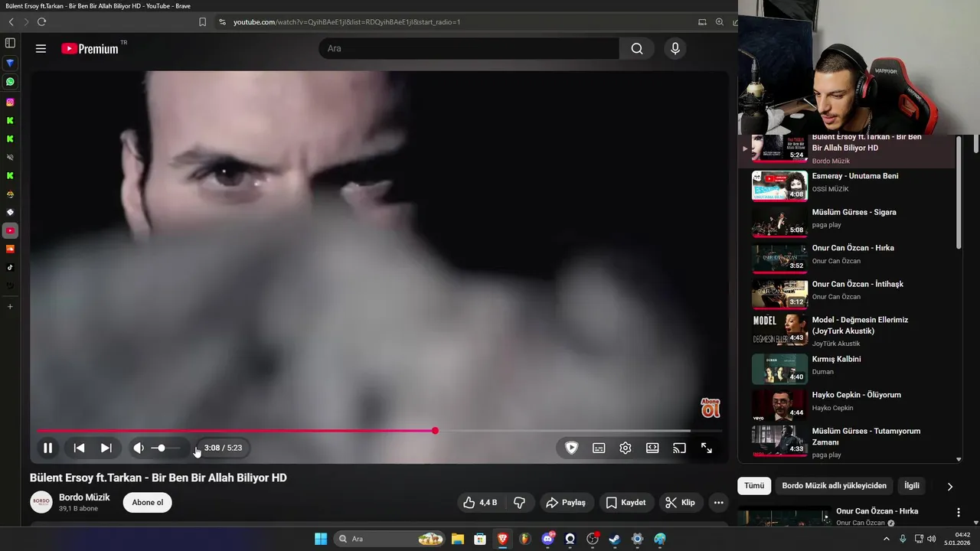Open WhatsApp from Brave sidebar
The width and height of the screenshot is (980, 551).
[10, 82]
